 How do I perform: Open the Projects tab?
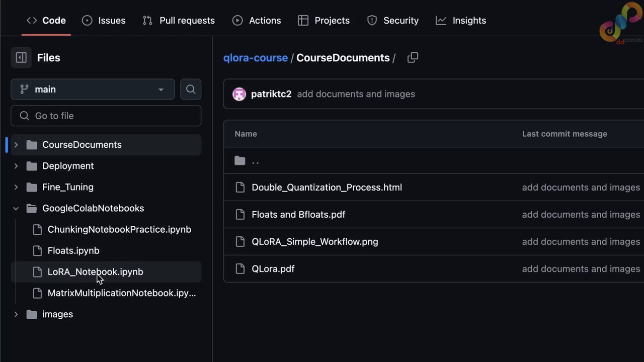click(x=324, y=21)
